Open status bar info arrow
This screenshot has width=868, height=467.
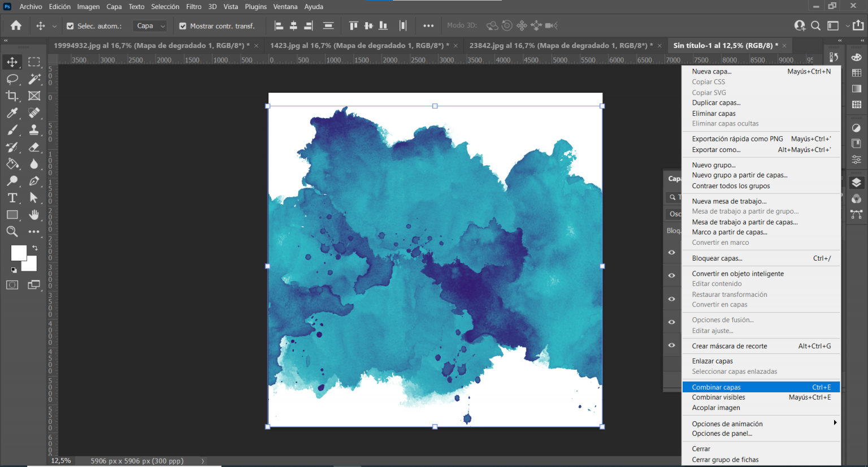coord(203,461)
